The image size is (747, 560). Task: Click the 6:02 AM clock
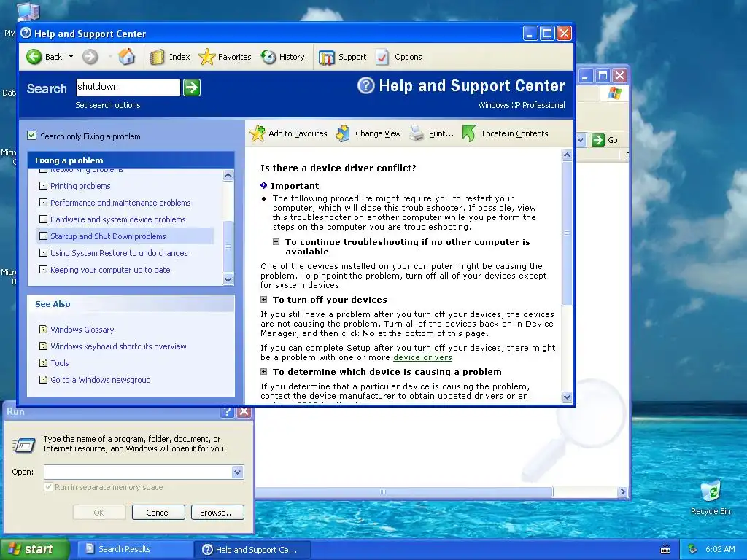pyautogui.click(x=720, y=549)
